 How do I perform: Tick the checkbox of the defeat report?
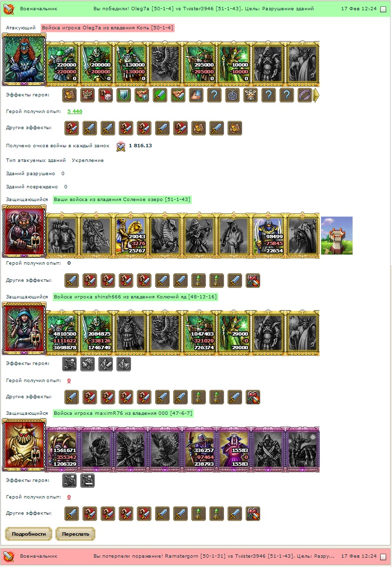(383, 557)
